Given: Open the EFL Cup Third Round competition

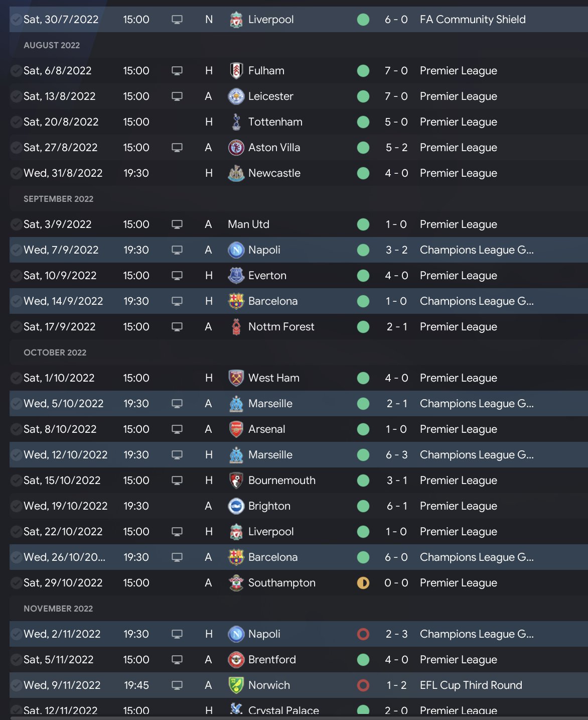Looking at the screenshot, I should 471,685.
